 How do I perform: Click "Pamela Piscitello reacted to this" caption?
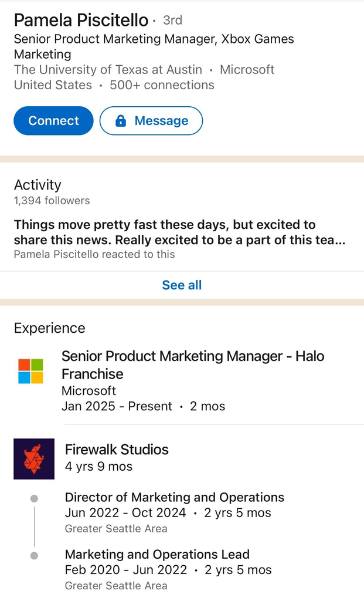pos(94,254)
